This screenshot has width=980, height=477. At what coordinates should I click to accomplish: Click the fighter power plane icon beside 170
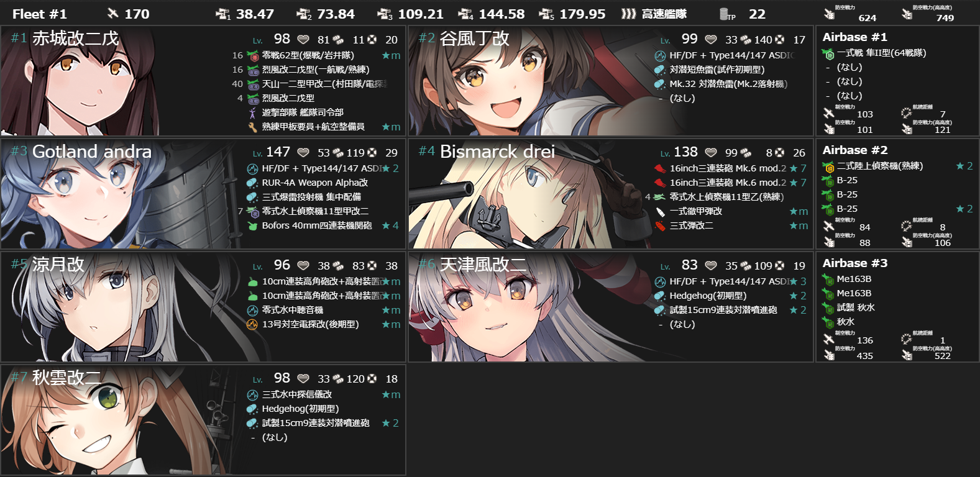pyautogui.click(x=112, y=13)
